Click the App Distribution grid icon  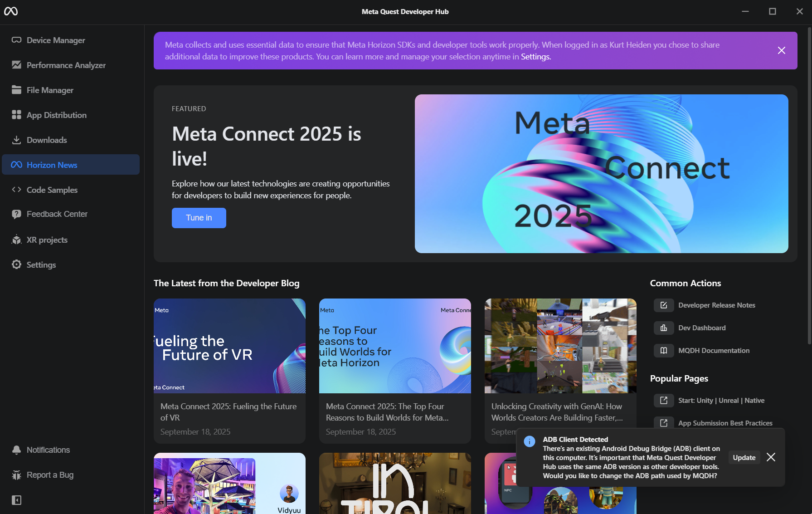point(17,115)
